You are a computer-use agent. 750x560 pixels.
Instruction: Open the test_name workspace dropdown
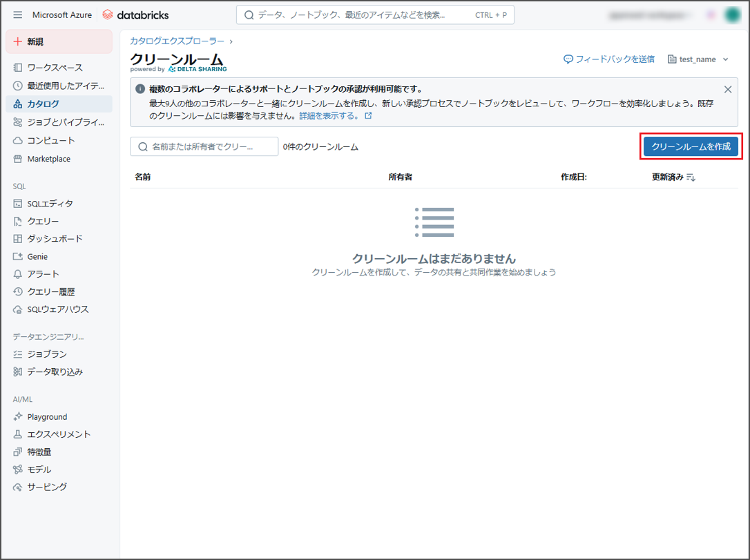pyautogui.click(x=698, y=59)
